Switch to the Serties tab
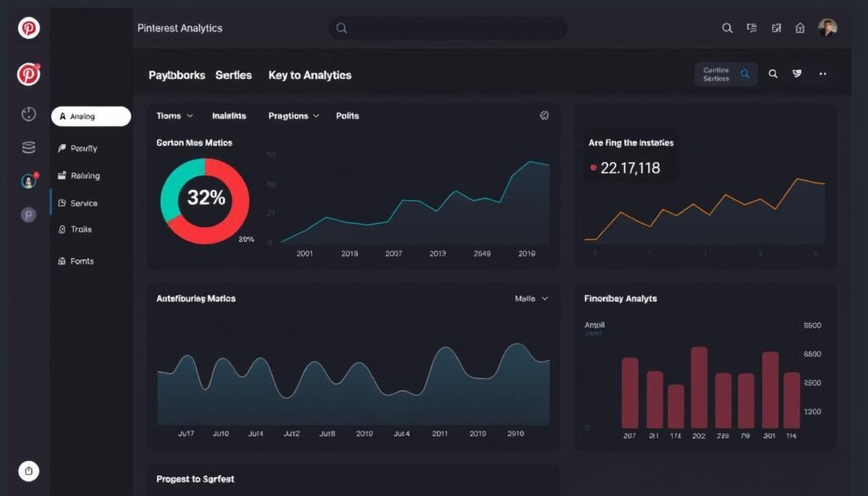 click(x=234, y=75)
